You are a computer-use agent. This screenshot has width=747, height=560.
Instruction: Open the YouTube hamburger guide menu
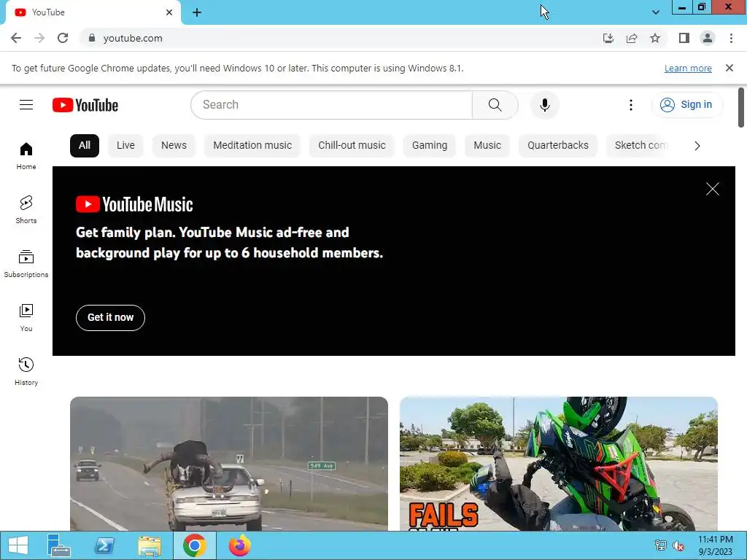click(26, 105)
